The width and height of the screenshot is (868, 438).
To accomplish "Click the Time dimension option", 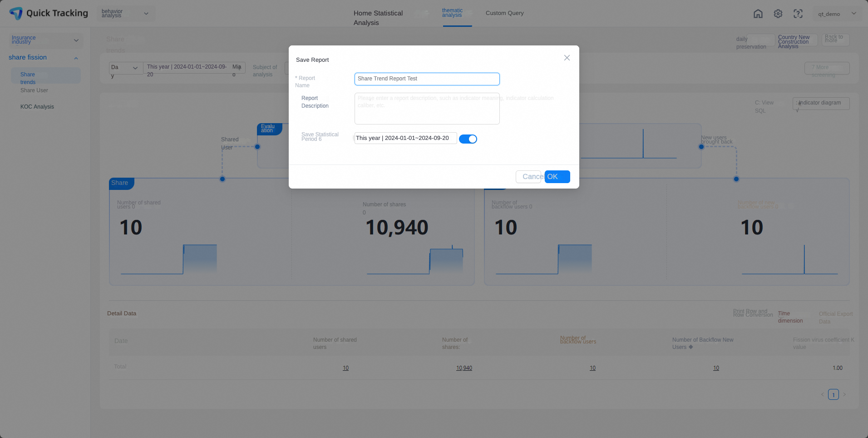I will point(790,317).
